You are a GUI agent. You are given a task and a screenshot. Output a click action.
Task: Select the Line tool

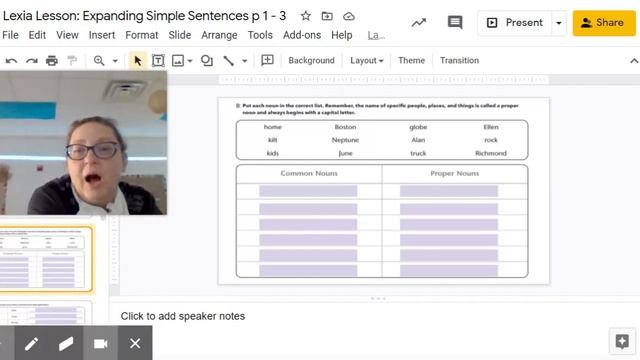coord(229,61)
